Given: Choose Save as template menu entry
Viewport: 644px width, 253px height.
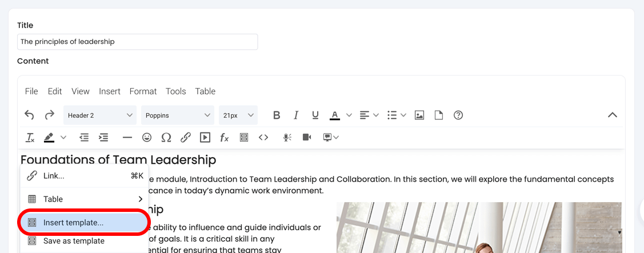Looking at the screenshot, I should point(84,240).
